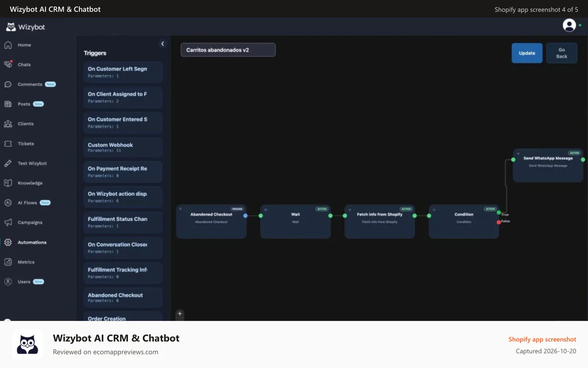Open Metrics in the sidebar menu
This screenshot has height=368, width=588.
click(26, 262)
